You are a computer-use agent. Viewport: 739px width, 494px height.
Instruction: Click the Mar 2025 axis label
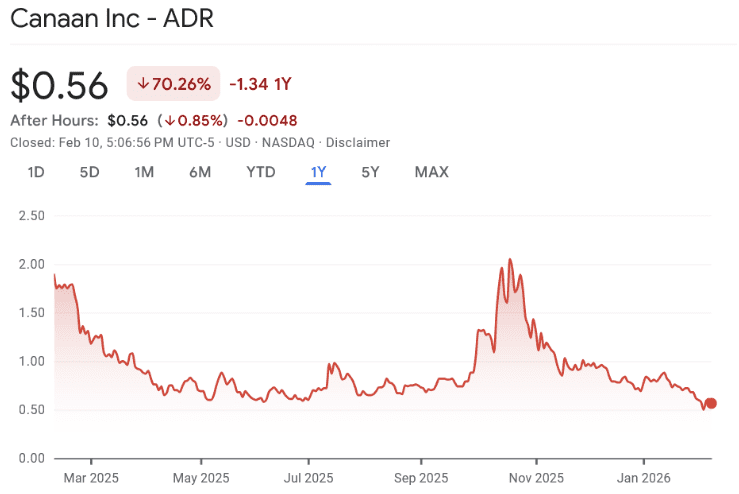click(x=90, y=477)
